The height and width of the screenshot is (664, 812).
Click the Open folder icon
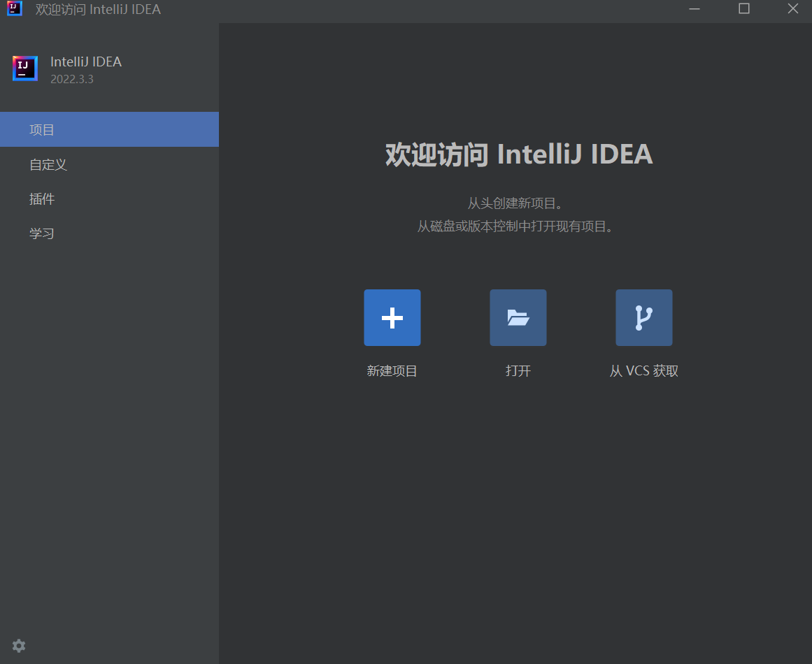(x=518, y=318)
